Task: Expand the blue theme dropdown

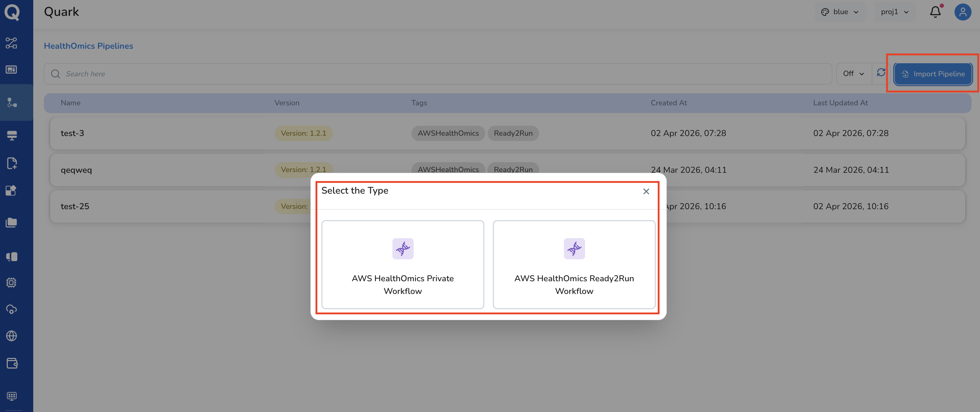Action: tap(840, 12)
